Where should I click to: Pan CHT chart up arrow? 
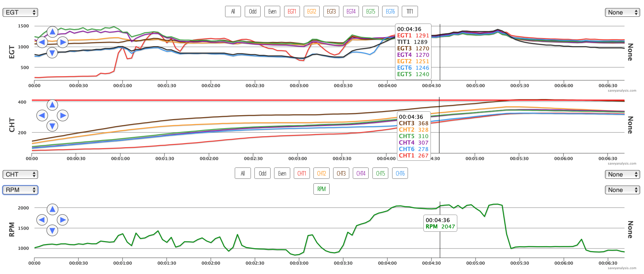click(52, 105)
